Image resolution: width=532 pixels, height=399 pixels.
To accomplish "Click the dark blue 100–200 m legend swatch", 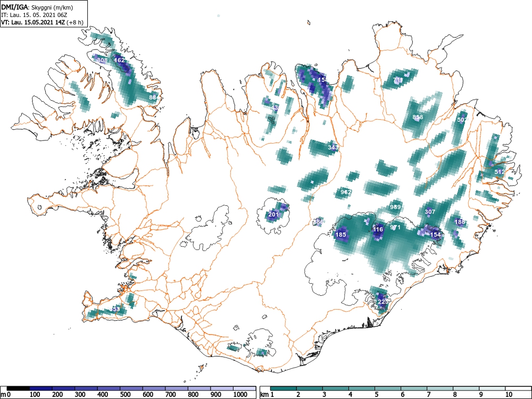I will click(x=41, y=388).
